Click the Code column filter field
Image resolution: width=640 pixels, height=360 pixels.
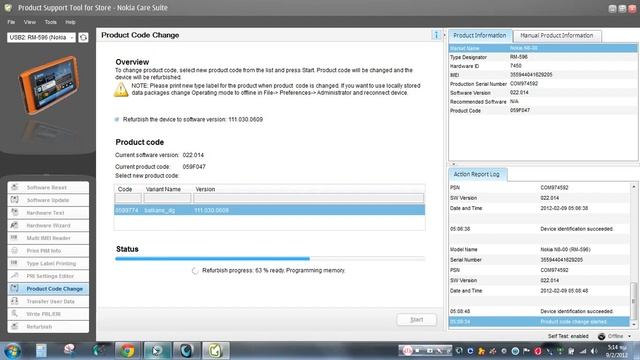pos(128,198)
